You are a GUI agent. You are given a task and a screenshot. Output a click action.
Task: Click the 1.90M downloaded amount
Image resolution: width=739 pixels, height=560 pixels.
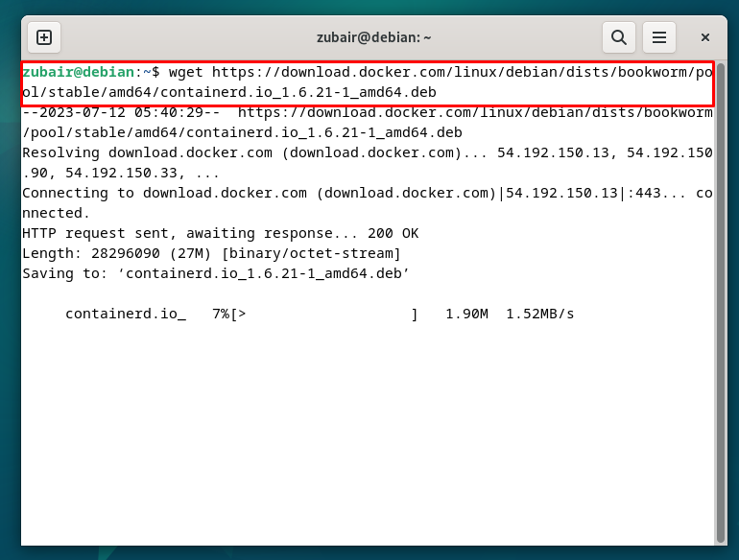pyautogui.click(x=466, y=315)
